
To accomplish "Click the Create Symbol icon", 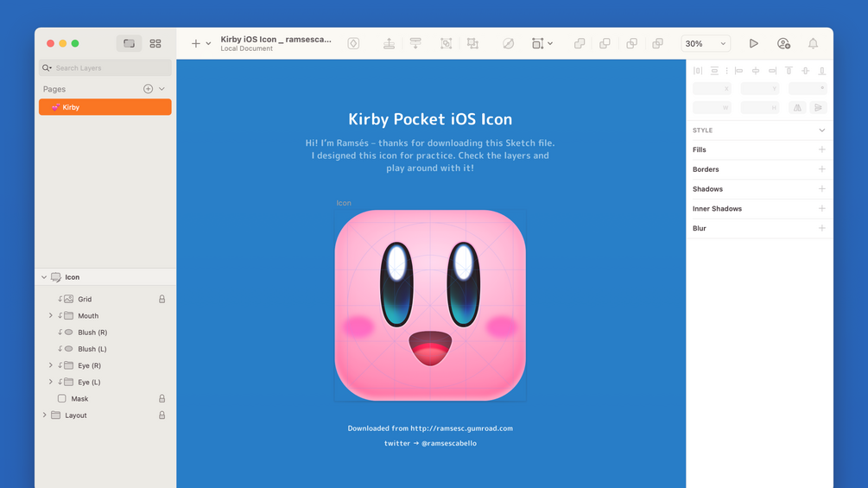I will click(x=353, y=43).
